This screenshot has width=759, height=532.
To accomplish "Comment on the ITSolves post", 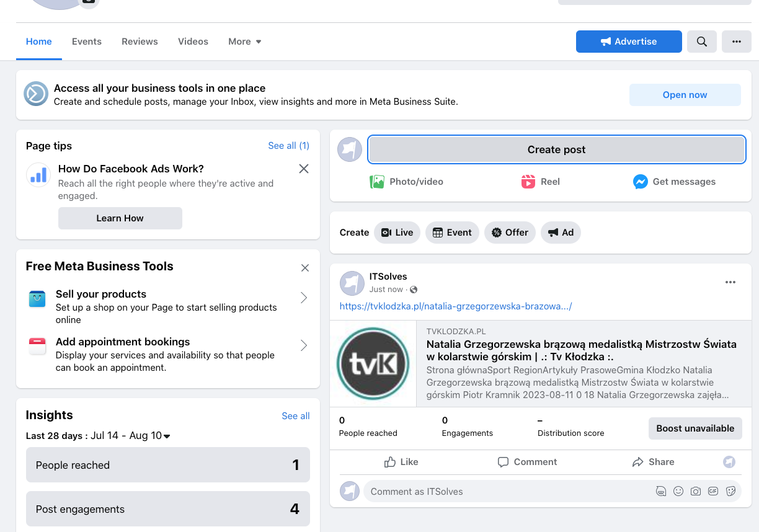I will pos(527,462).
